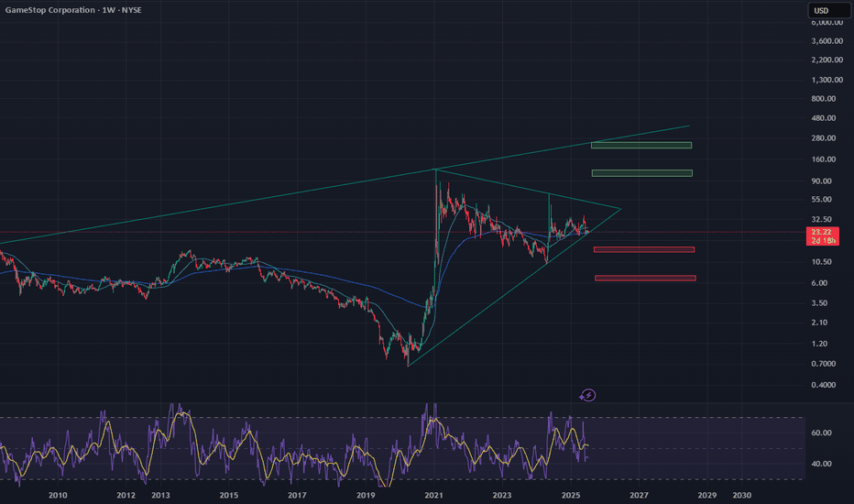Click the GameStop Corporation chart title

click(x=73, y=10)
